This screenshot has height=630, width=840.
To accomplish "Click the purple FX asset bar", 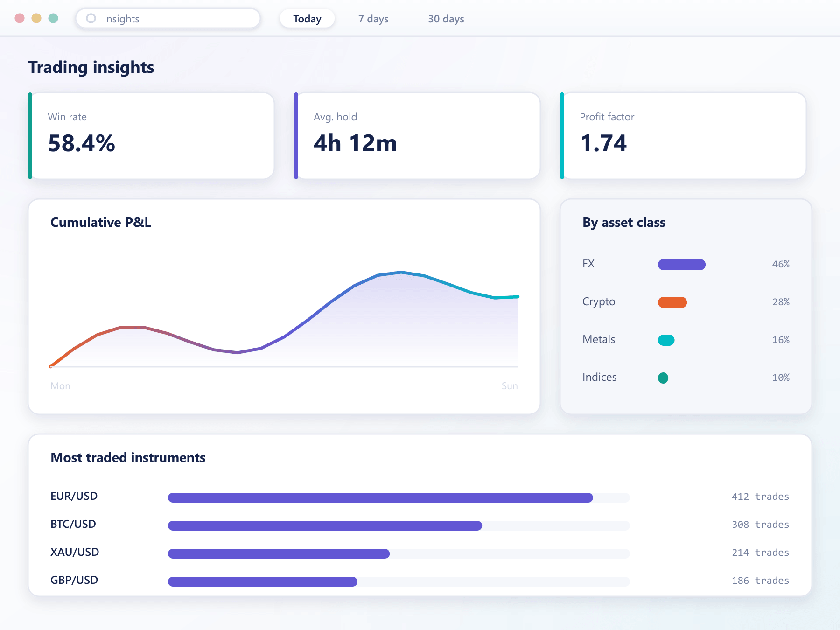I will pyautogui.click(x=682, y=265).
